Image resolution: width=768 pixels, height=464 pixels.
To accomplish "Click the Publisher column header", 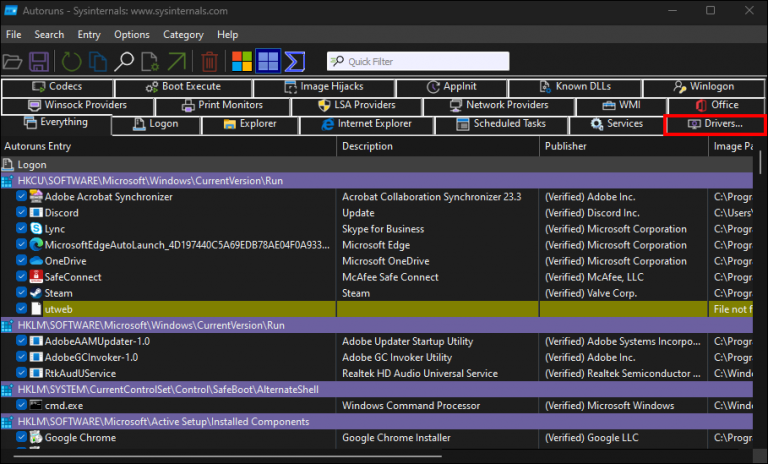I will [565, 146].
